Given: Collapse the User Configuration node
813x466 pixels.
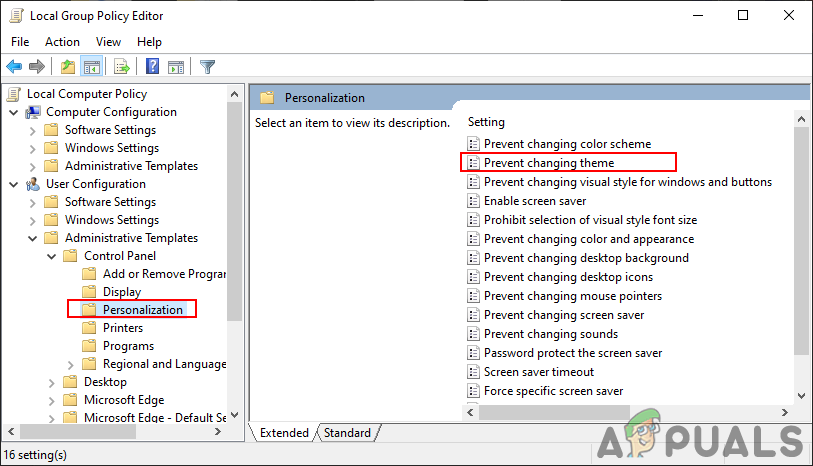Looking at the screenshot, I should 14,185.
